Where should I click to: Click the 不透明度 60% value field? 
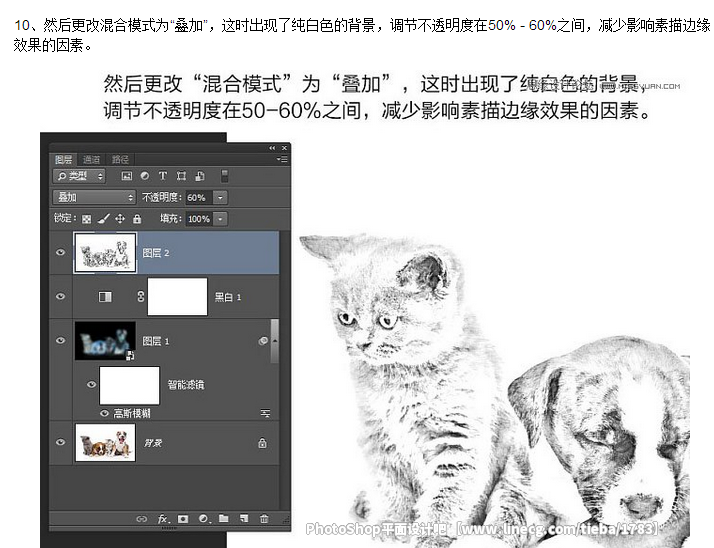click(199, 198)
